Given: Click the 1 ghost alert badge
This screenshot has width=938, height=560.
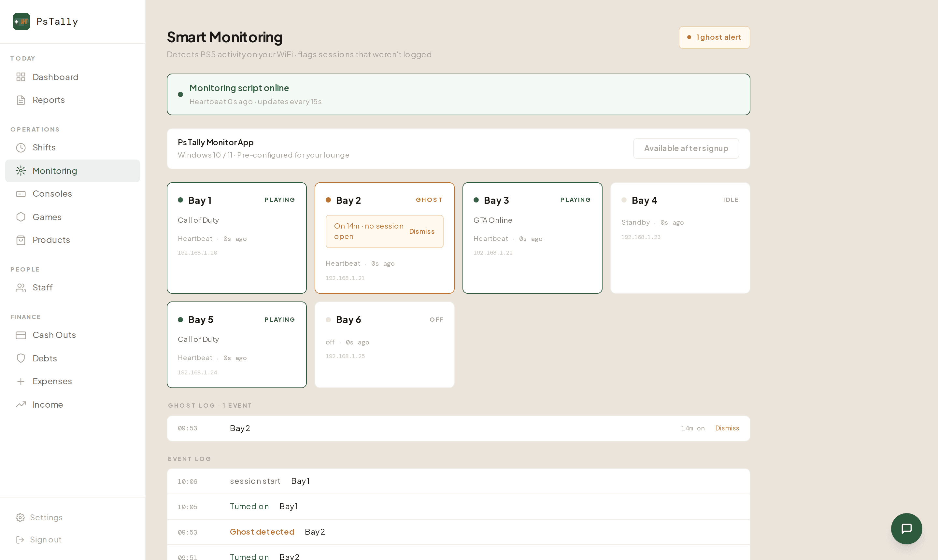Looking at the screenshot, I should click(x=714, y=37).
